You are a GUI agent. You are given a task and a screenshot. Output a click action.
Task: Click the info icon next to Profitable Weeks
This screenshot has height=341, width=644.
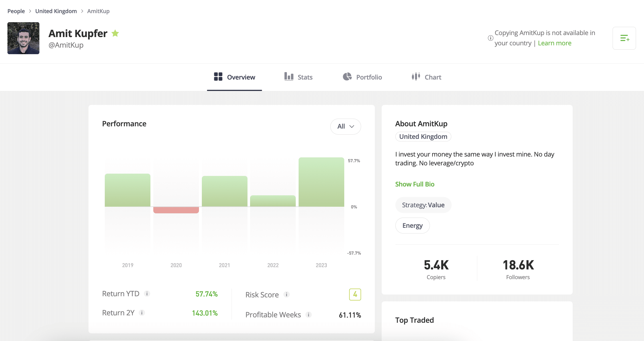(309, 315)
